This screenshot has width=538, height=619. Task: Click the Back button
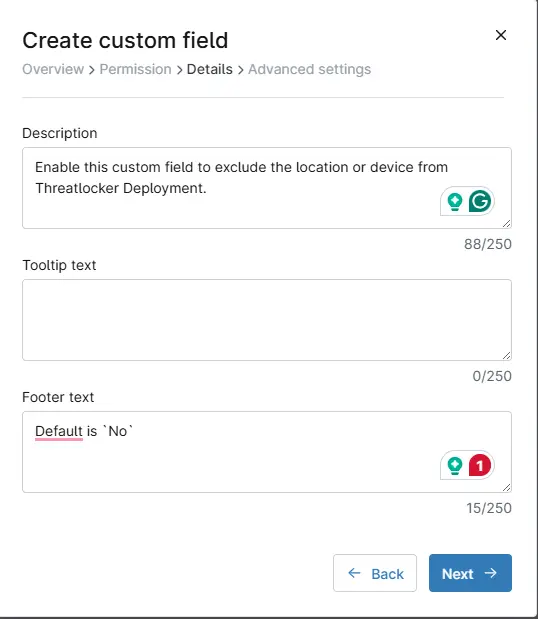pyautogui.click(x=375, y=573)
